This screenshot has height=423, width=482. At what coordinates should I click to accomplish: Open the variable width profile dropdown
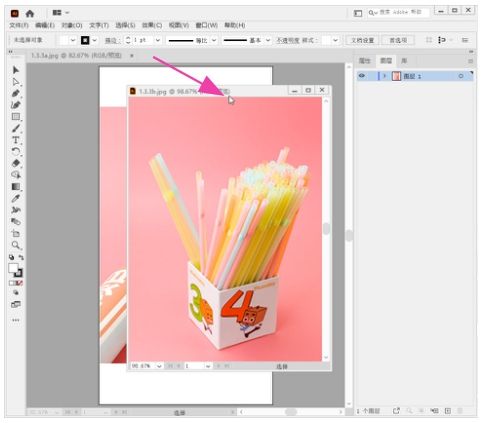coord(214,40)
